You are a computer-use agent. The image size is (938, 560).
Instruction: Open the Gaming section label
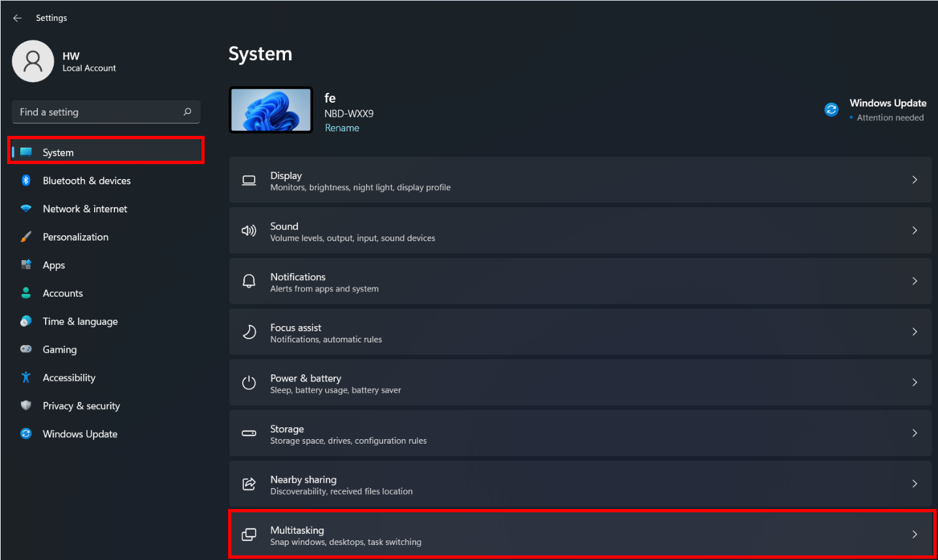coord(59,350)
